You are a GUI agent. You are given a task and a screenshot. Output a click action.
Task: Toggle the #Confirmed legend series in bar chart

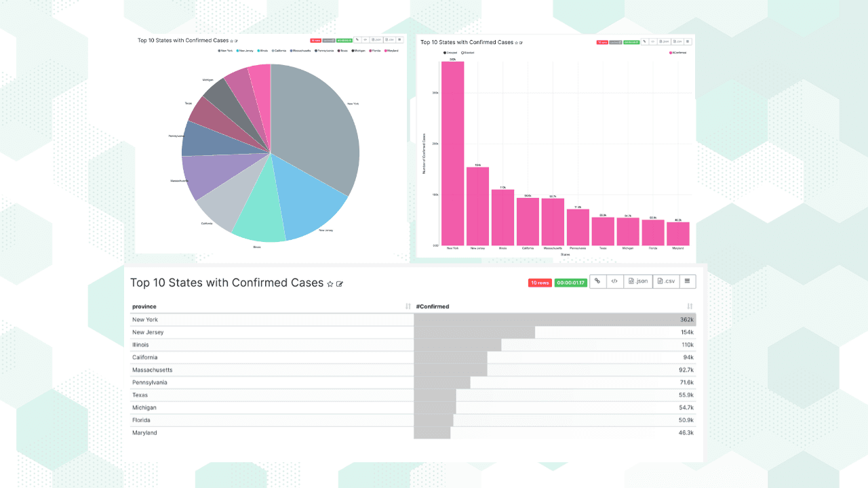671,52
